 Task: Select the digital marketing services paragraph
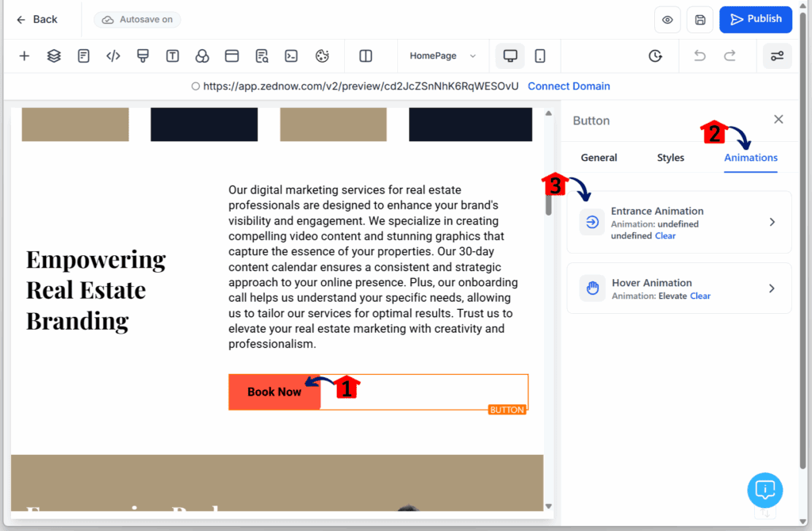(373, 267)
